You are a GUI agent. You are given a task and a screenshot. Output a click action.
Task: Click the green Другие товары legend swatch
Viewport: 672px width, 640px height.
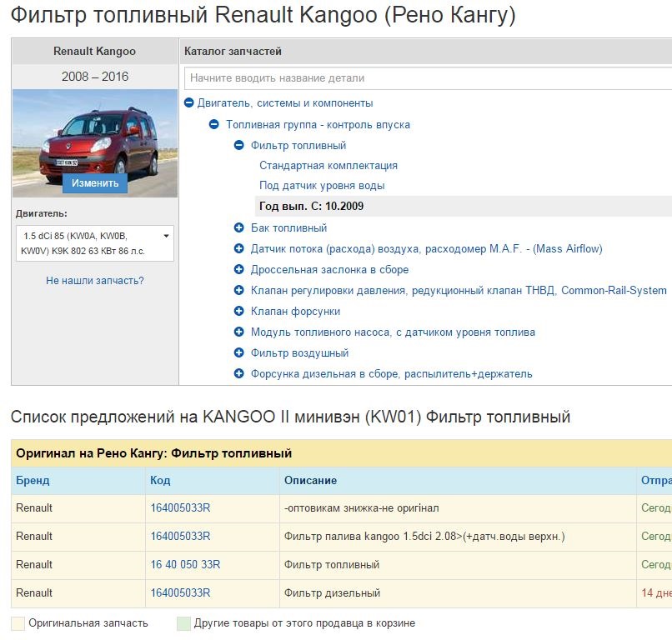coord(183,623)
